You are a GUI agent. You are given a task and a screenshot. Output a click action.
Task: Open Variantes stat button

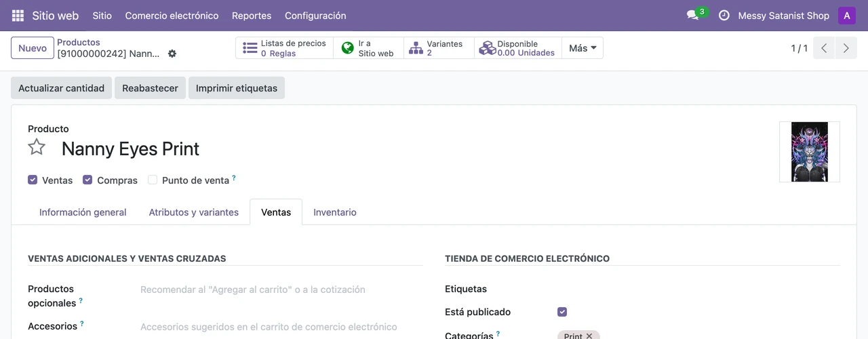click(x=439, y=48)
